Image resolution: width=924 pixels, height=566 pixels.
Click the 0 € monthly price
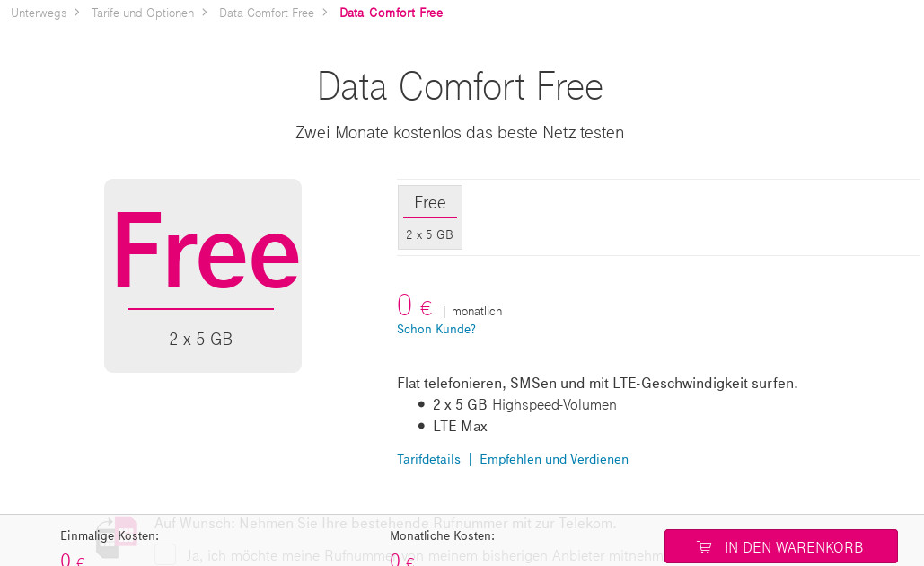pos(412,305)
